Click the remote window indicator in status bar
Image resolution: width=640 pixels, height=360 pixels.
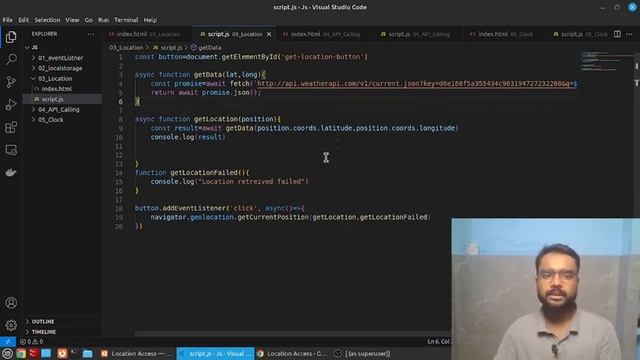(8, 342)
